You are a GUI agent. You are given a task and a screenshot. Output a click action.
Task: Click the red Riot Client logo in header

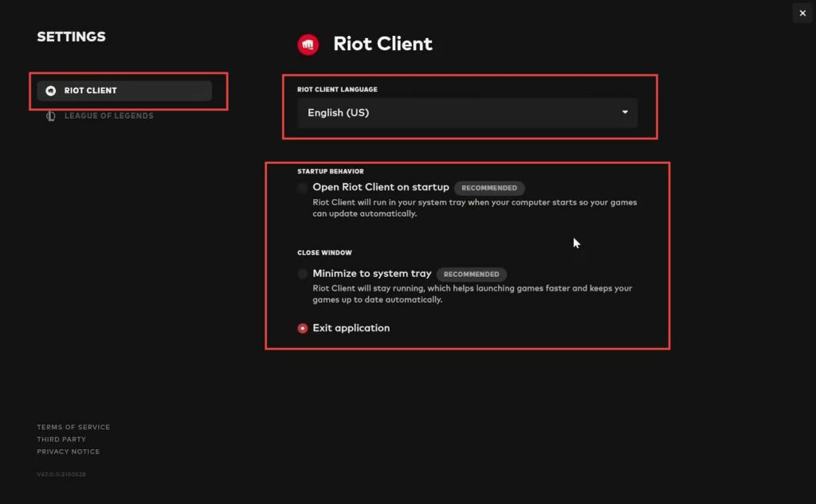point(308,45)
